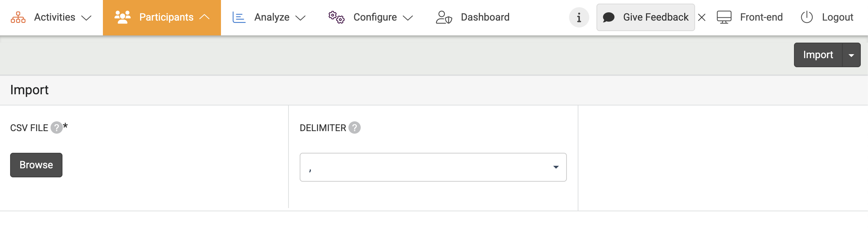Click the Dashboard user-shield icon
The image size is (868, 229).
pyautogui.click(x=444, y=17)
